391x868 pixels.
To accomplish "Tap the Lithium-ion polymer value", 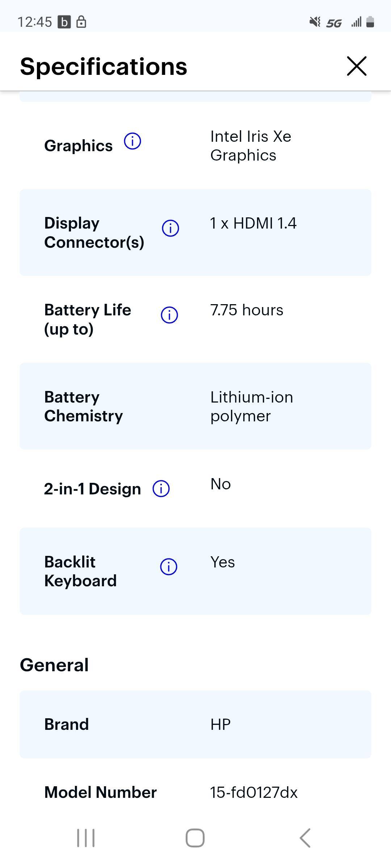I will click(x=252, y=407).
